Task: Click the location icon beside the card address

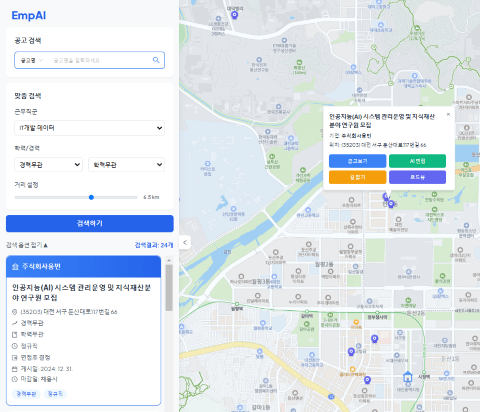Action: [x=14, y=312]
